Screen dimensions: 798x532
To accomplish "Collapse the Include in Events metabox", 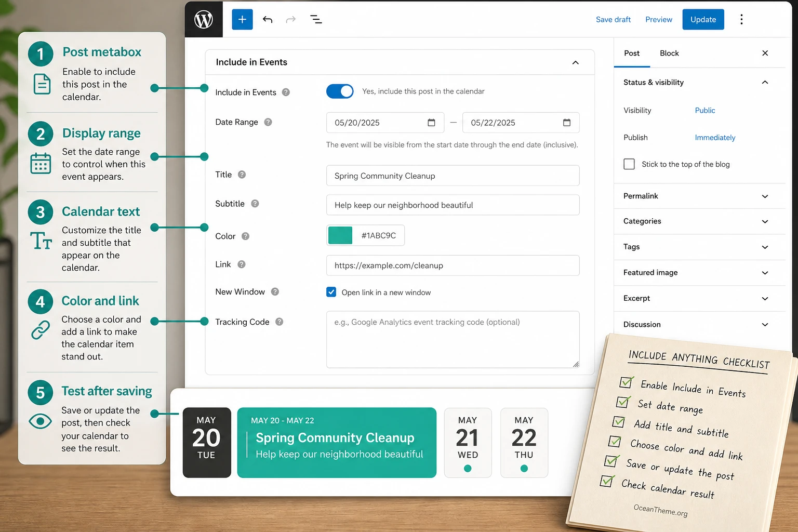I will [575, 62].
